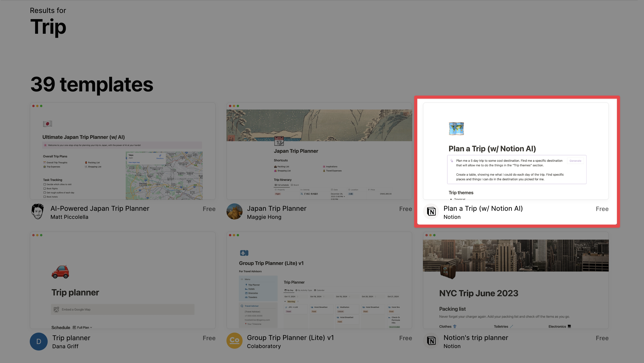Open Inspirations shortcut in Japan Trip Planner
Viewport: 644px width, 363px height.
pos(330,167)
